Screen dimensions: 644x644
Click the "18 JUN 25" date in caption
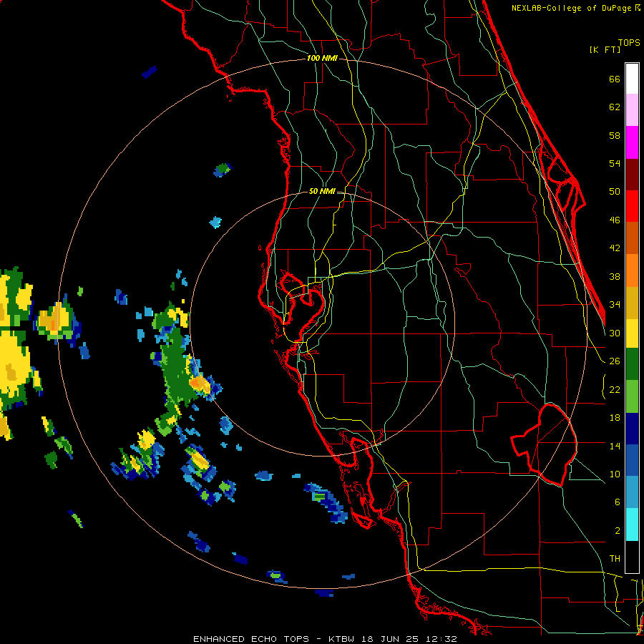390,639
